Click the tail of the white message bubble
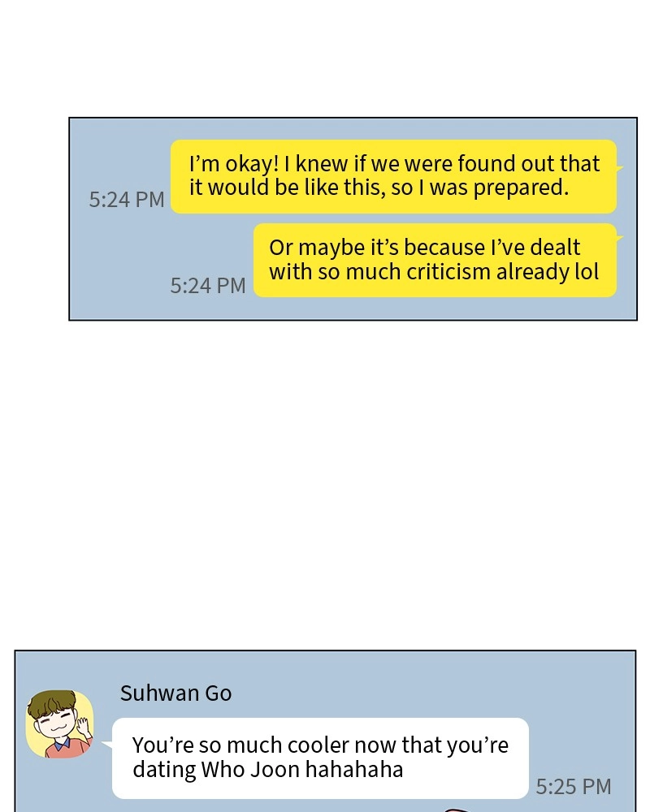The height and width of the screenshot is (812, 650). click(107, 745)
